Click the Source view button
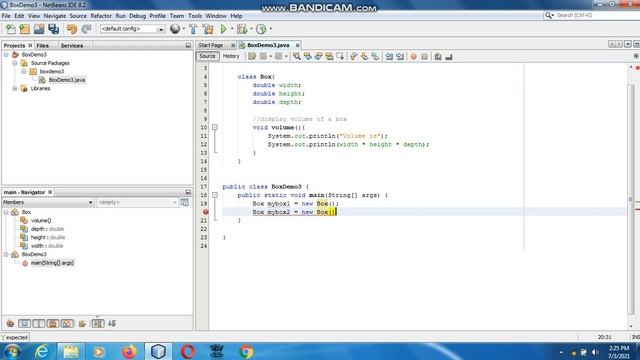The image size is (640, 360). tap(207, 56)
